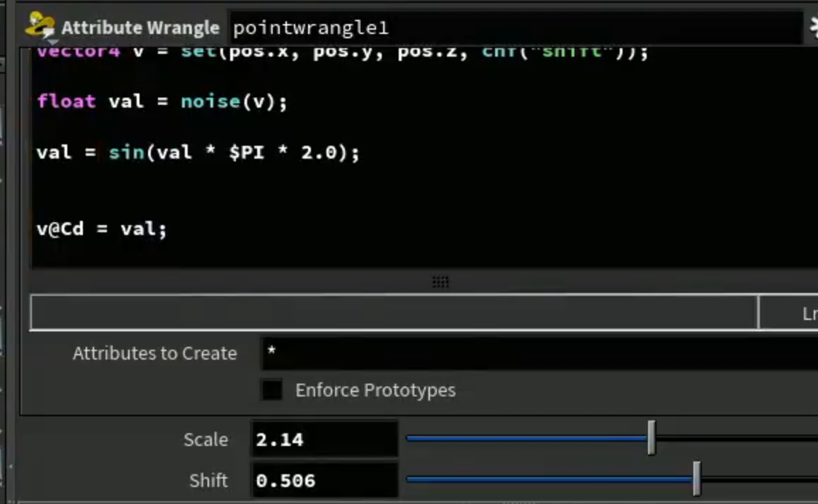
Task: Click the 'float val = noise(v);' line
Action: coord(161,101)
